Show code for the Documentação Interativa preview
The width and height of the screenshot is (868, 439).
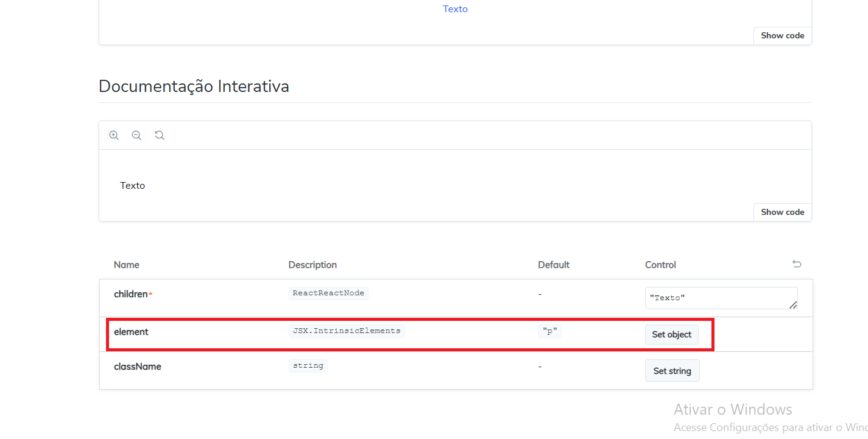(x=782, y=212)
